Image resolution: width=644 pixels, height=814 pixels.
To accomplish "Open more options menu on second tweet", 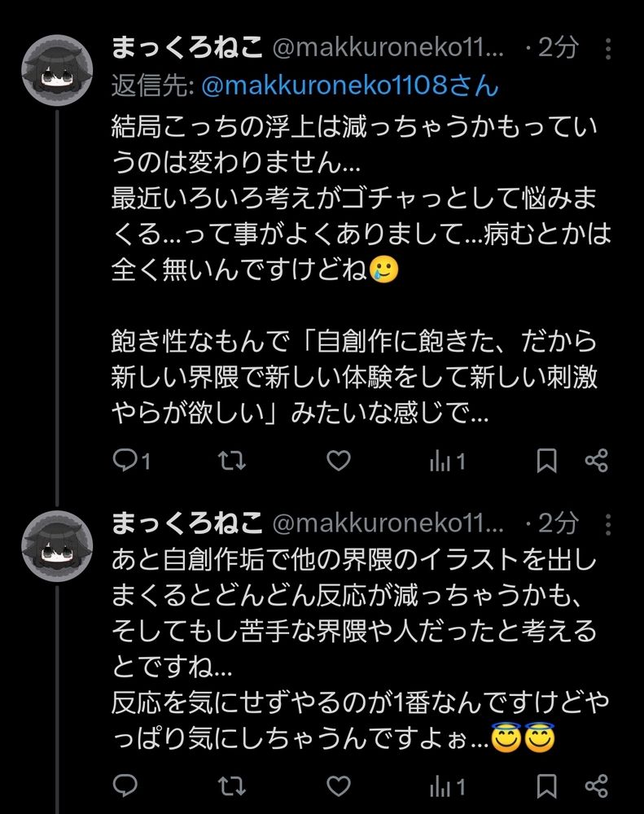I will point(608,524).
